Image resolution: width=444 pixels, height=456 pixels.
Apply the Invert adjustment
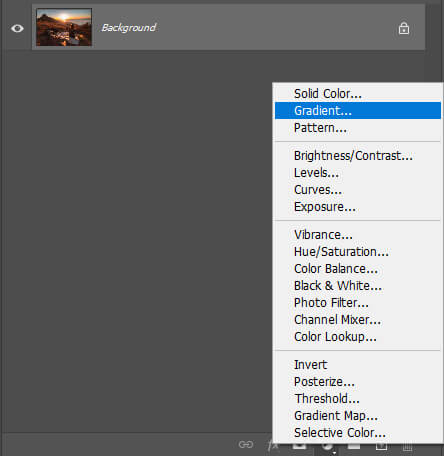(x=310, y=365)
